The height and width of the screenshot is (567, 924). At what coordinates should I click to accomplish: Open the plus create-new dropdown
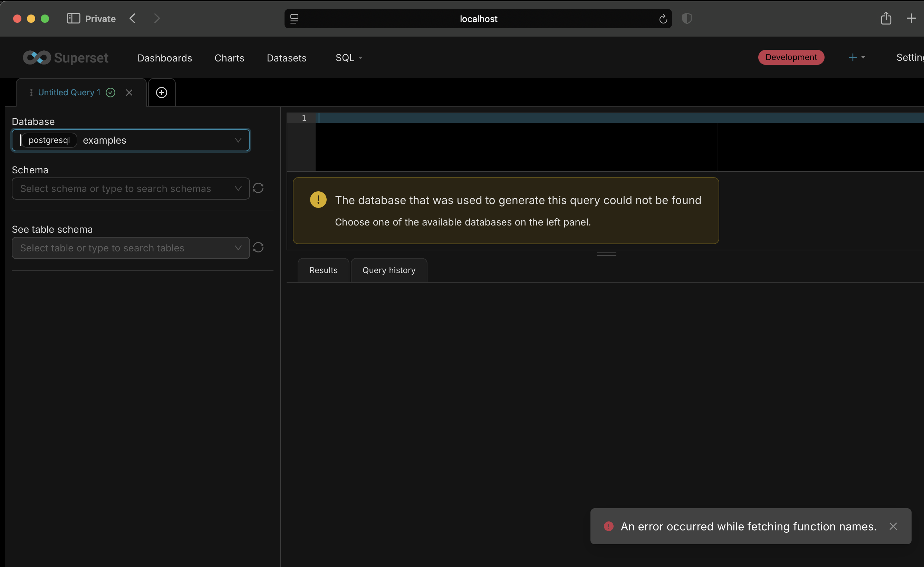pyautogui.click(x=857, y=57)
